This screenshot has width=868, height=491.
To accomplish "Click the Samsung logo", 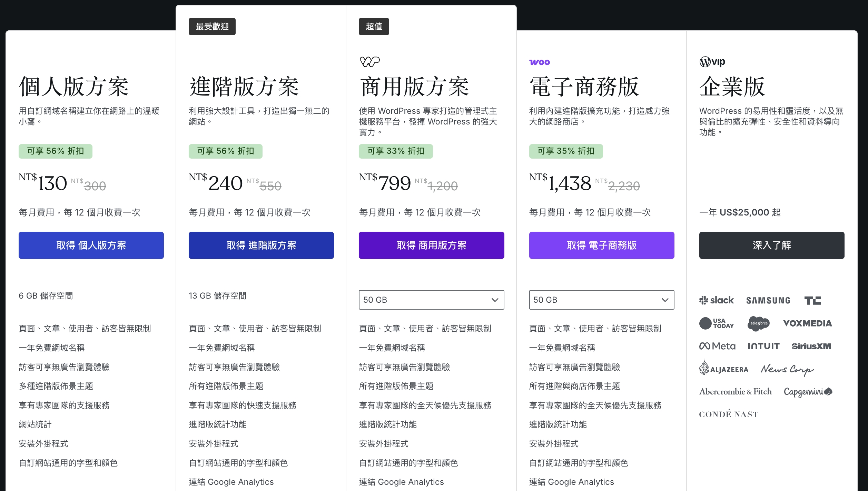I will tap(768, 301).
